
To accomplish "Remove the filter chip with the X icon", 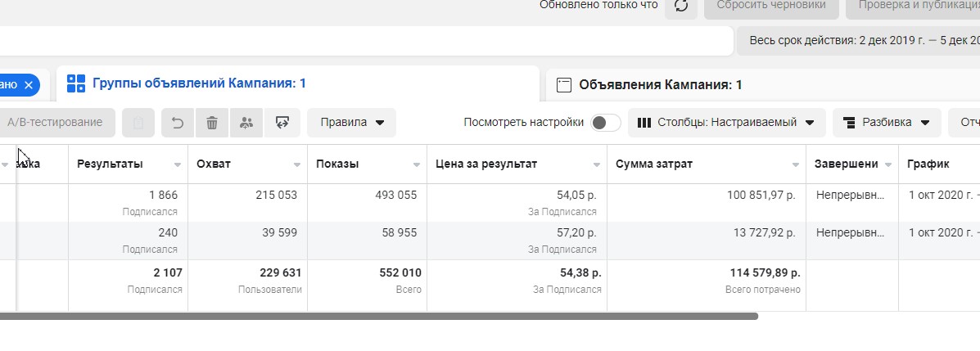I will [29, 84].
